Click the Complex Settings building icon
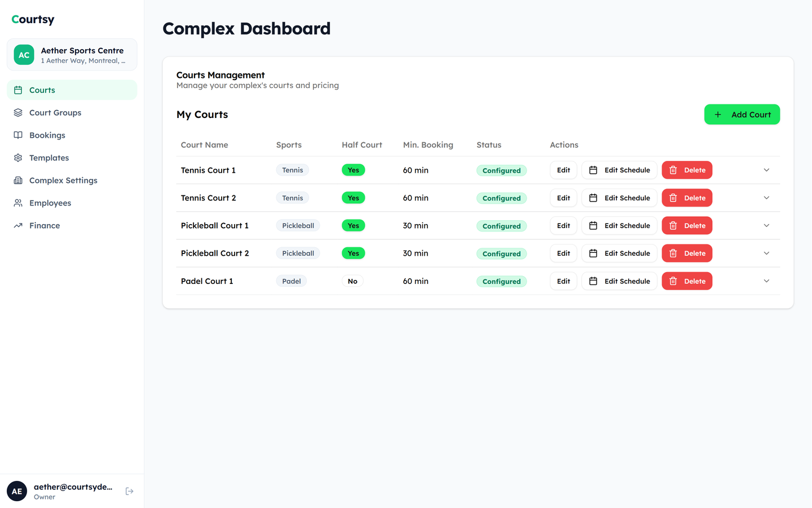Viewport: 812px width, 508px height. click(18, 181)
